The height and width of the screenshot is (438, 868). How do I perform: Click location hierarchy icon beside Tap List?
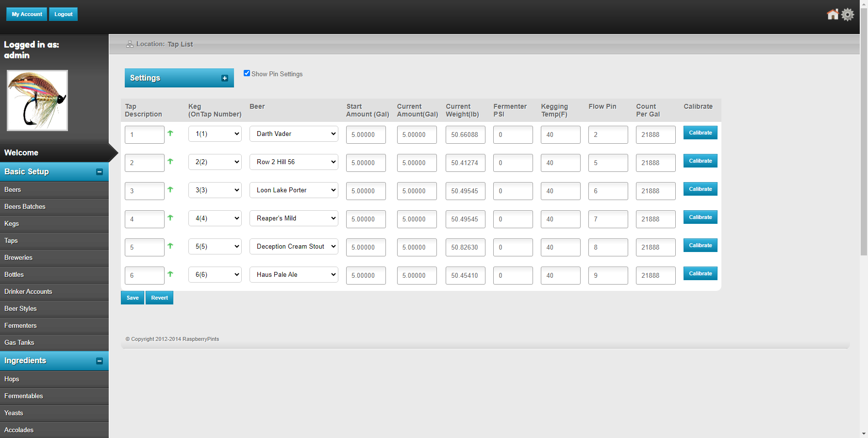130,44
